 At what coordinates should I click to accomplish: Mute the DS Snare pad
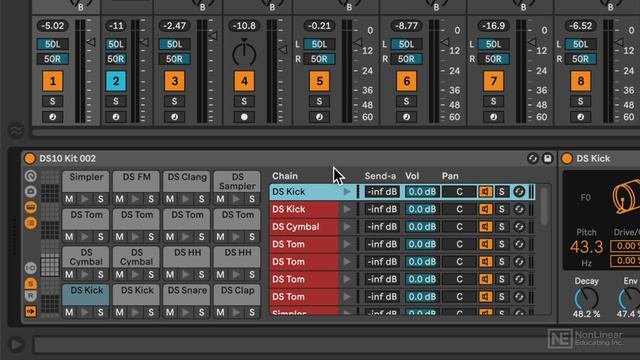[170, 313]
